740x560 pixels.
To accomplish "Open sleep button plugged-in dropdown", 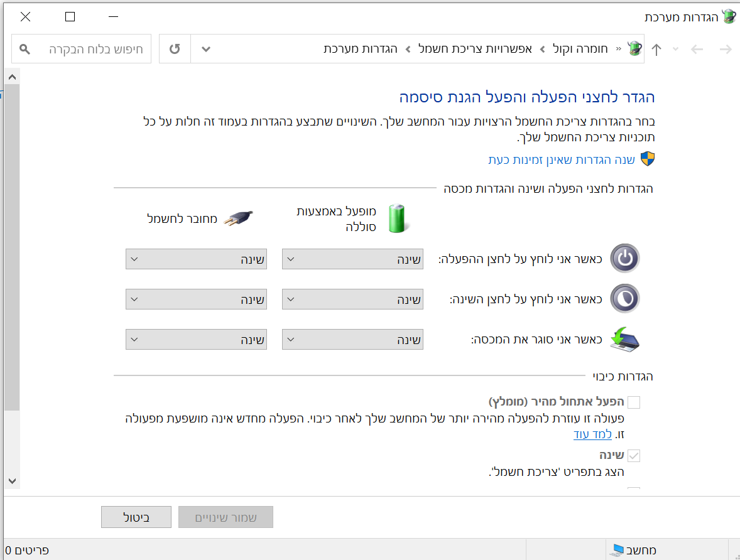I will pyautogui.click(x=197, y=299).
